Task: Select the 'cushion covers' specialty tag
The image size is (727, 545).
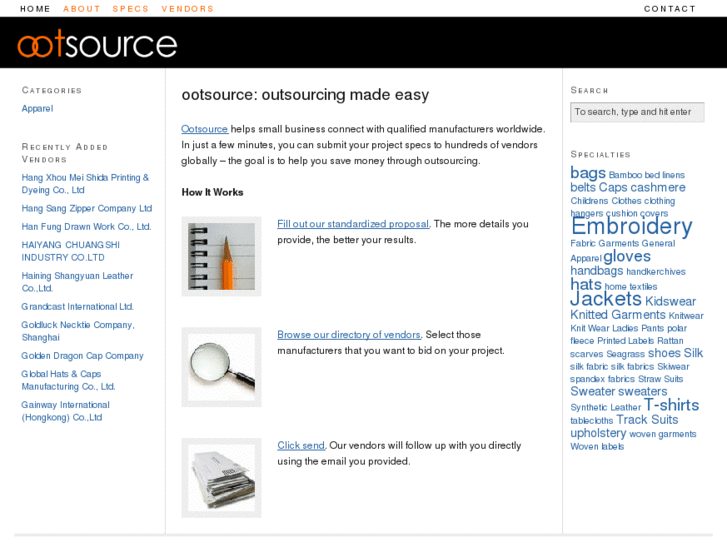Action: point(637,213)
